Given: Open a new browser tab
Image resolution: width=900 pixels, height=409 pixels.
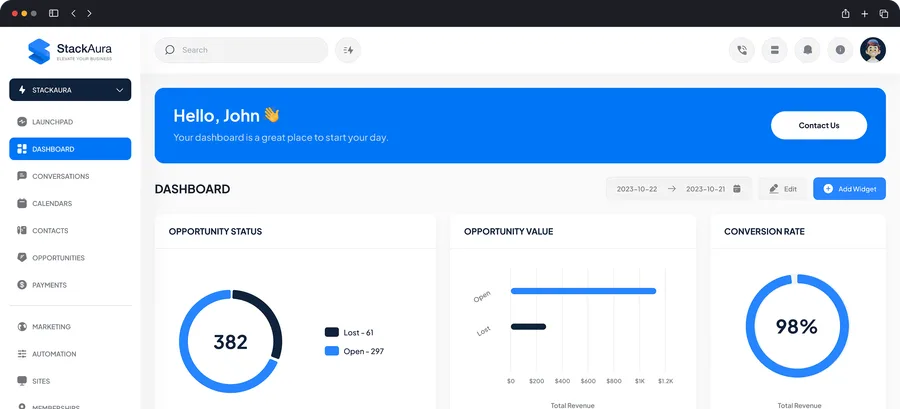Looking at the screenshot, I should click(x=864, y=14).
